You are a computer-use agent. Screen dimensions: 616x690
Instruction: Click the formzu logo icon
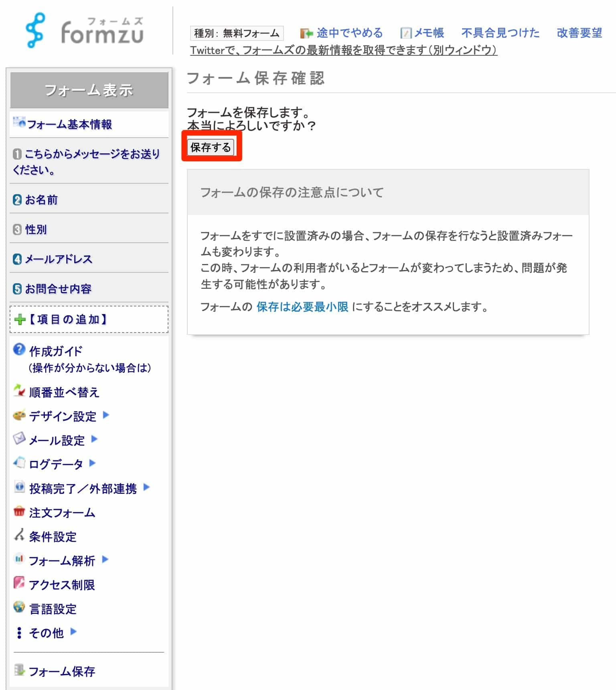pos(35,30)
